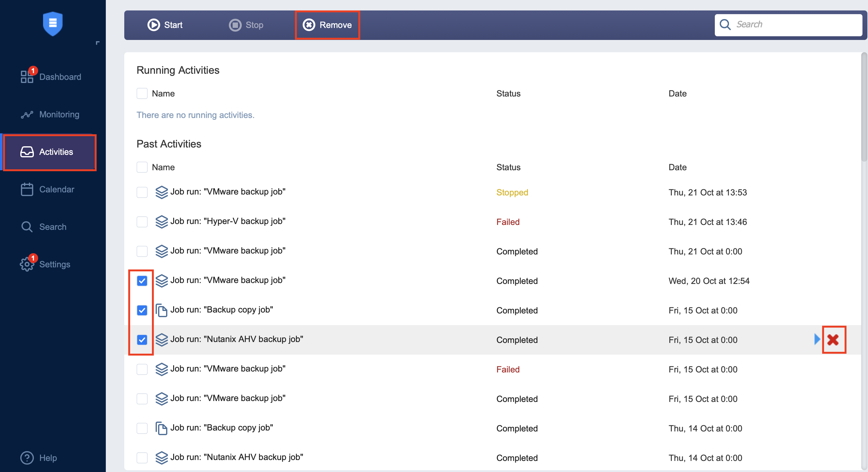Click the Remove button in toolbar
The width and height of the screenshot is (868, 472).
click(x=327, y=25)
